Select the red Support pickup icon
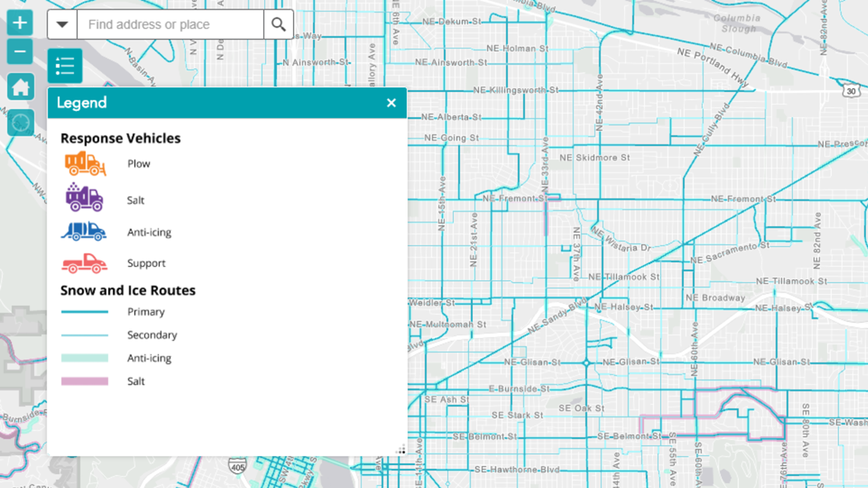 [x=85, y=263]
